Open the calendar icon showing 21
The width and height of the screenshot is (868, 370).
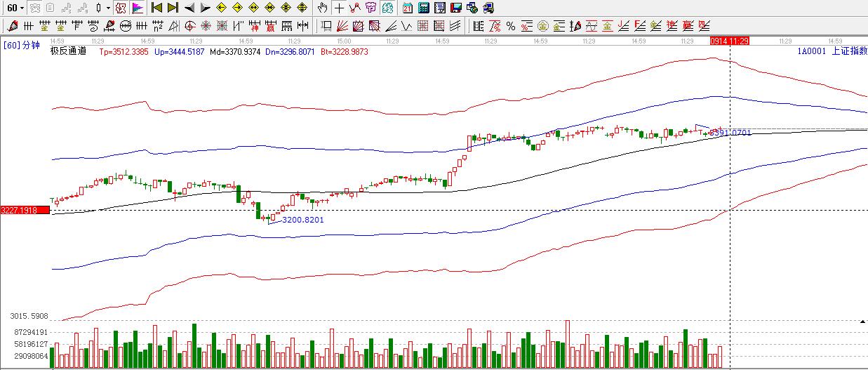[408, 8]
